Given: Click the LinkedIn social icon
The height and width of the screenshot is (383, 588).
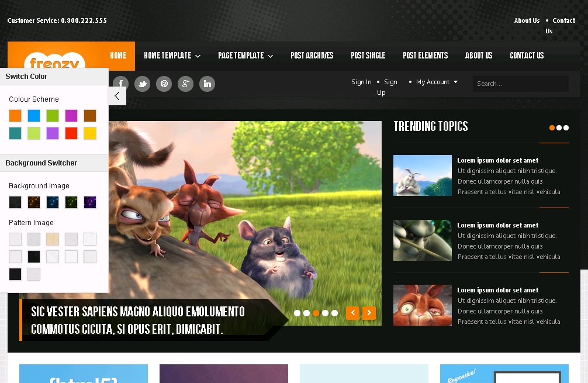Looking at the screenshot, I should [x=207, y=84].
